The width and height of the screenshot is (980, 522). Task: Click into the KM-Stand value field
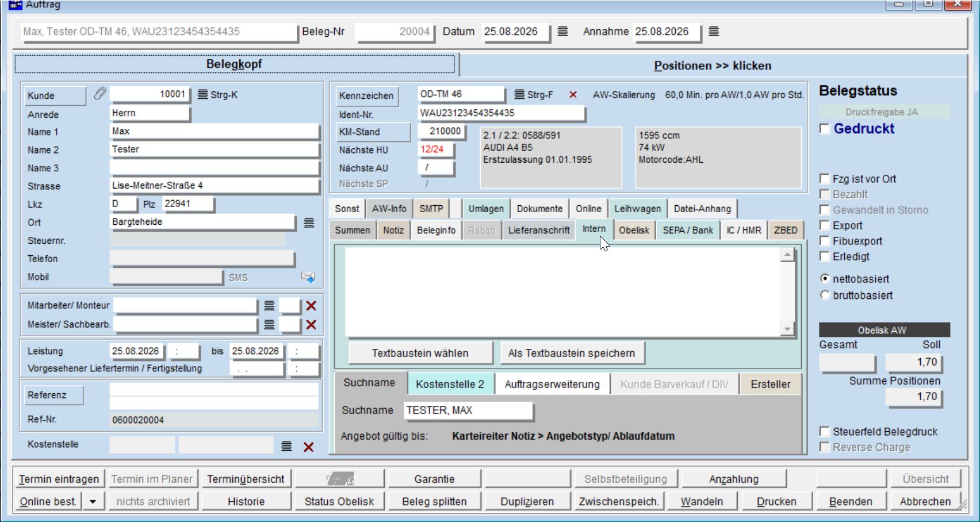pos(441,131)
